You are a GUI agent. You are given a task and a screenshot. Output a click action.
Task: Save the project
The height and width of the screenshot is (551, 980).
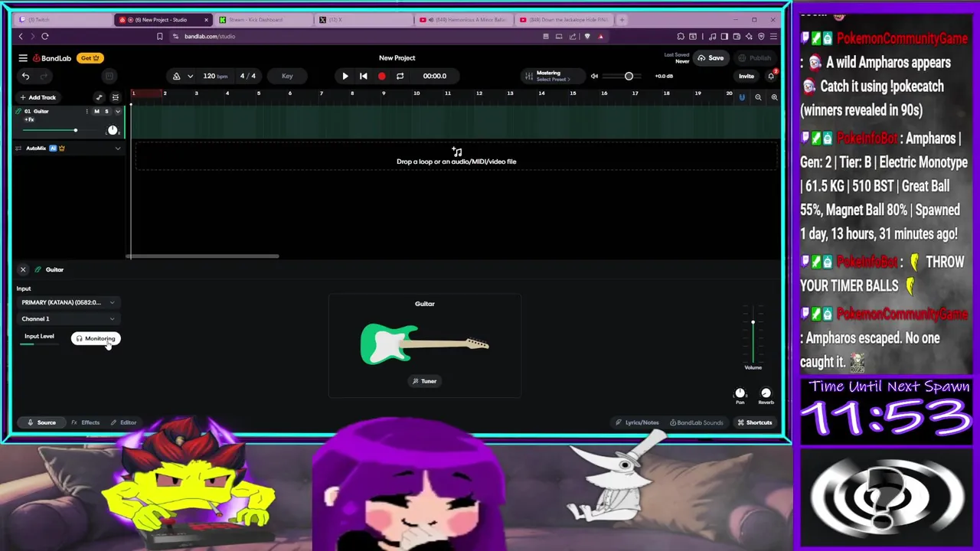tap(710, 58)
